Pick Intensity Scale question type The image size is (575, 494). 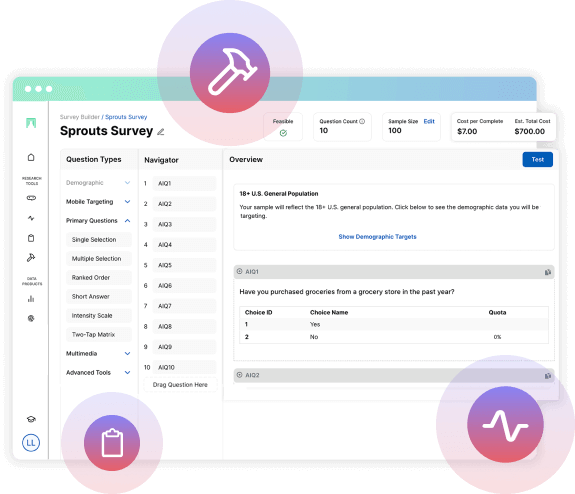point(99,316)
